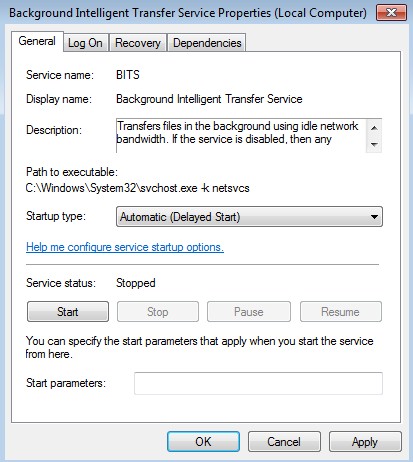Open the Startup type dropdown
The height and width of the screenshot is (462, 413).
click(x=249, y=217)
